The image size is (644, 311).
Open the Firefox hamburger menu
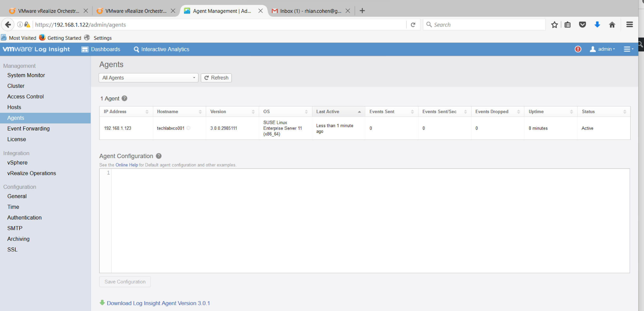pos(629,25)
